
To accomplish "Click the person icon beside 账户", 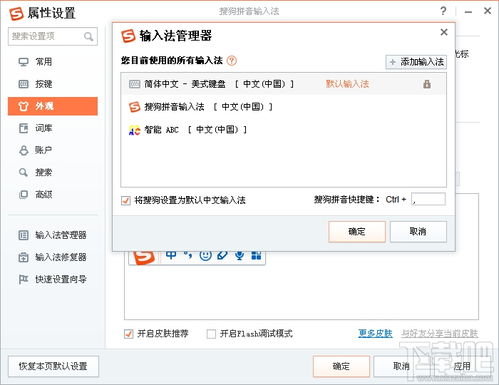I will coord(23,150).
